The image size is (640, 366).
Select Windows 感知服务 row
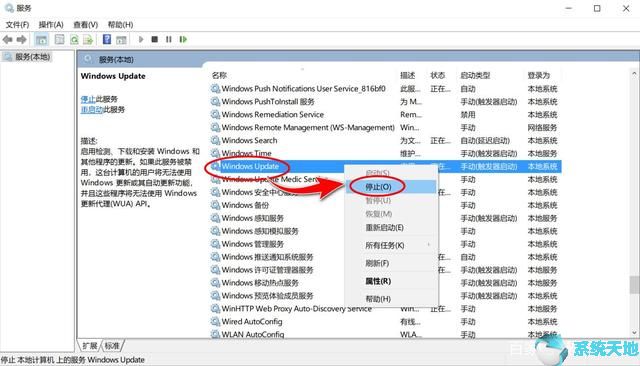point(386,218)
